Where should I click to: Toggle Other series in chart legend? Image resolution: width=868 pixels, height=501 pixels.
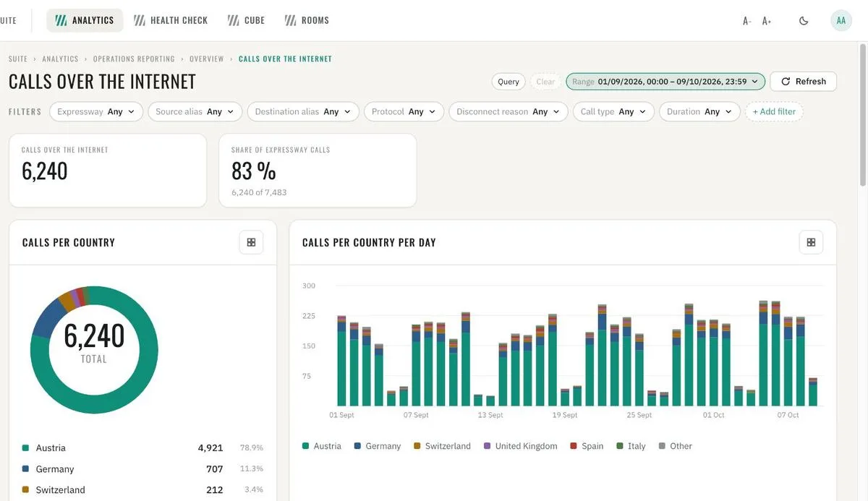676,446
